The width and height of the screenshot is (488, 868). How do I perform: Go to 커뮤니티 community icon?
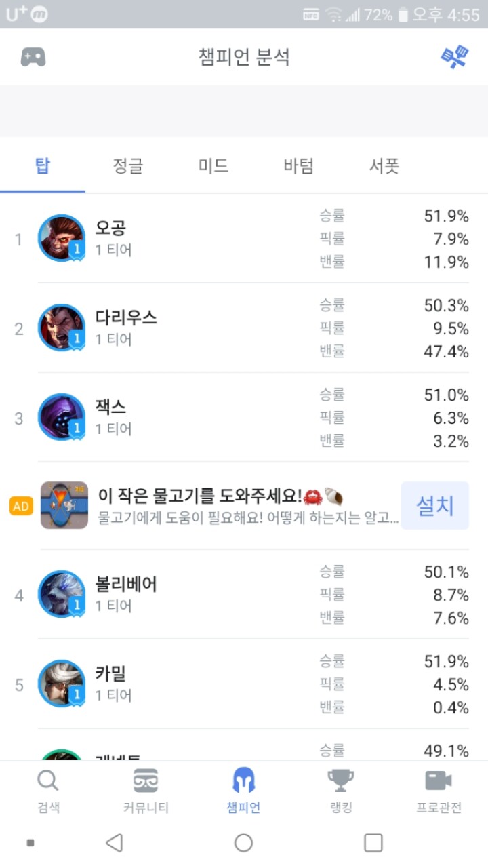(x=146, y=782)
